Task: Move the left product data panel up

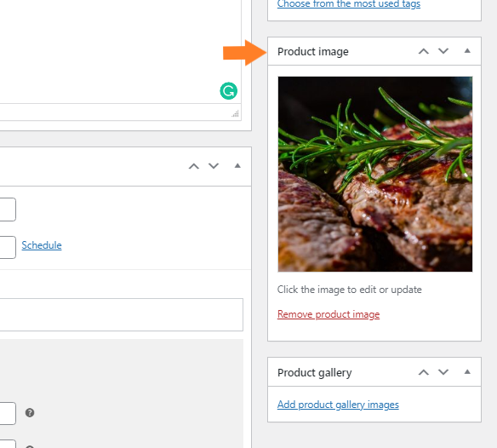Action: (x=194, y=166)
